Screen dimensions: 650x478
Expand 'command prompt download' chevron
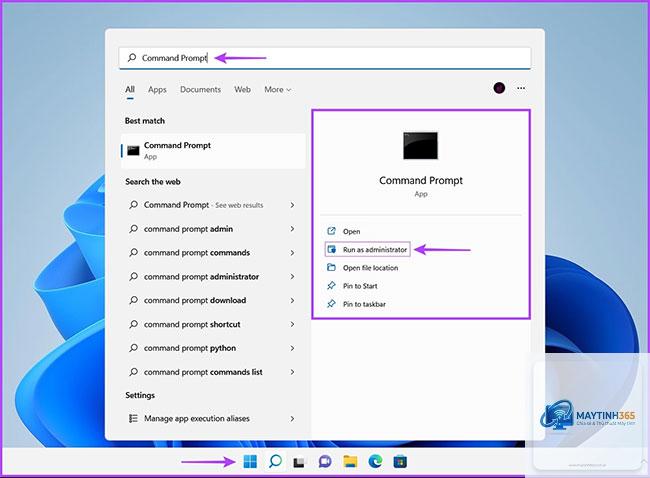pos(292,300)
